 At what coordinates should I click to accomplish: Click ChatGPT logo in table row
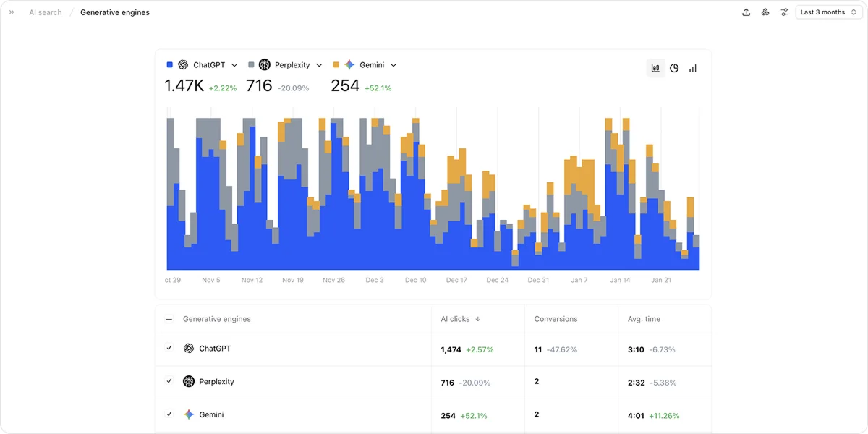(189, 348)
